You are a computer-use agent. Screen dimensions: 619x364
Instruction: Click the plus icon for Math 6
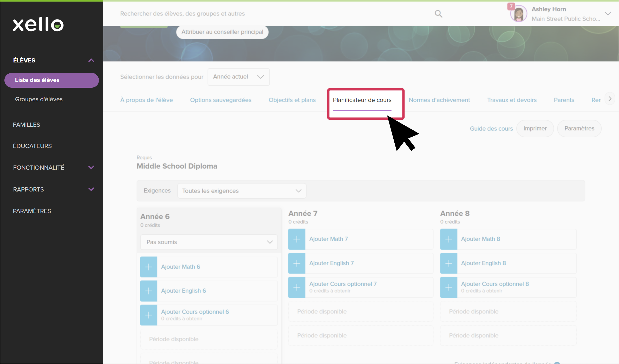pos(149,267)
